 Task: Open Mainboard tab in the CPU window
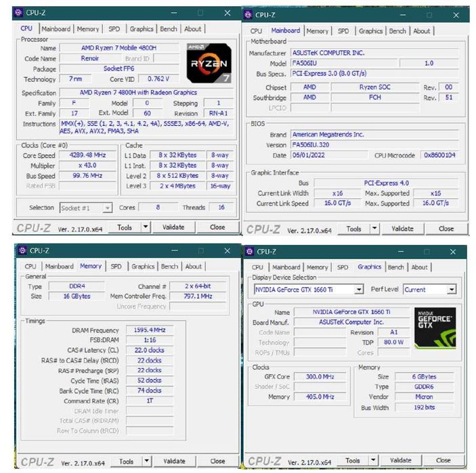tap(56, 29)
